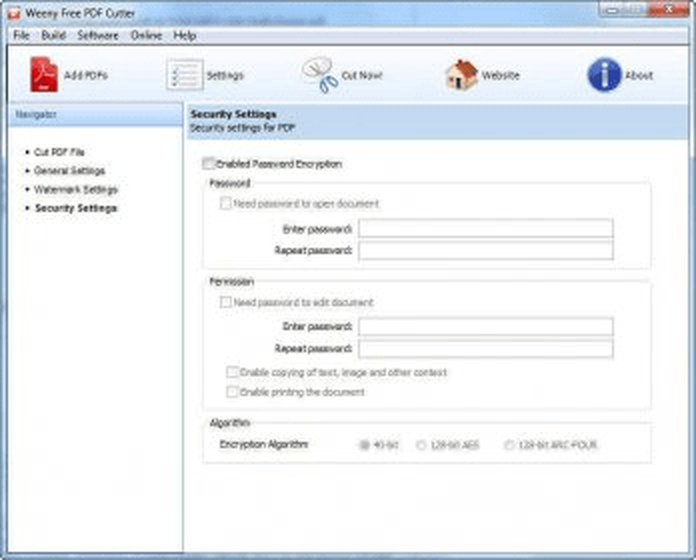Select 128-bit ARC-FOUR encryption option

[509, 445]
